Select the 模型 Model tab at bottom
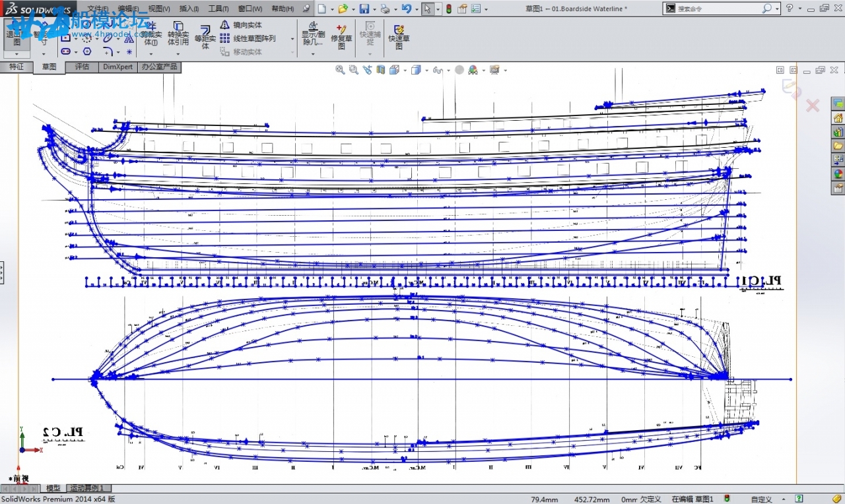This screenshot has width=845, height=504. coord(53,488)
